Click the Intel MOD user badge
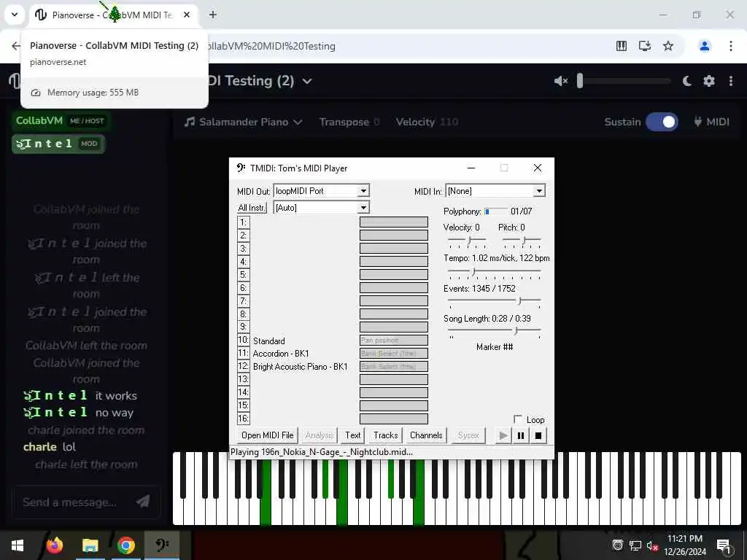This screenshot has width=747, height=560. tap(58, 144)
